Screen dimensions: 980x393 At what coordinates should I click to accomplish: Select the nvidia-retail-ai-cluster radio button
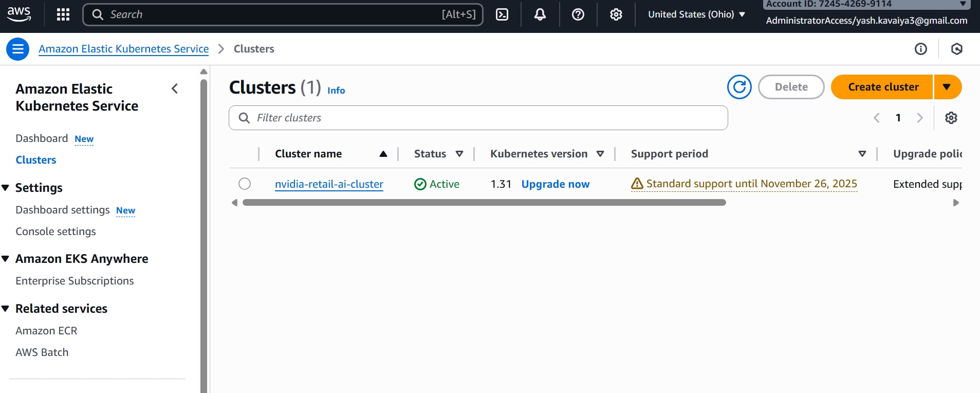(245, 184)
